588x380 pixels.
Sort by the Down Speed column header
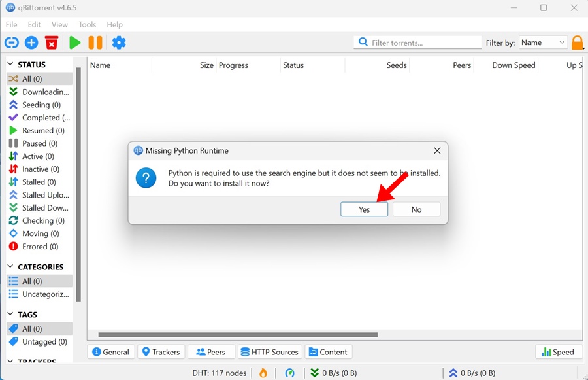coord(506,65)
